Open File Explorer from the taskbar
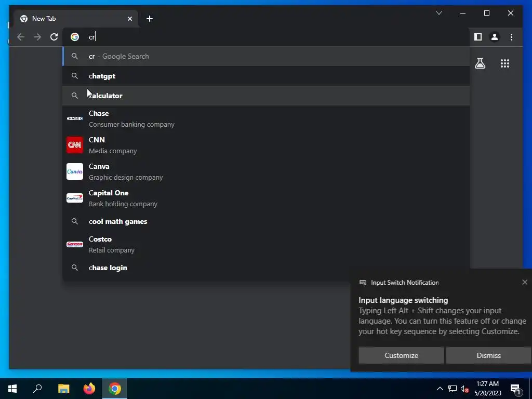 [63, 389]
